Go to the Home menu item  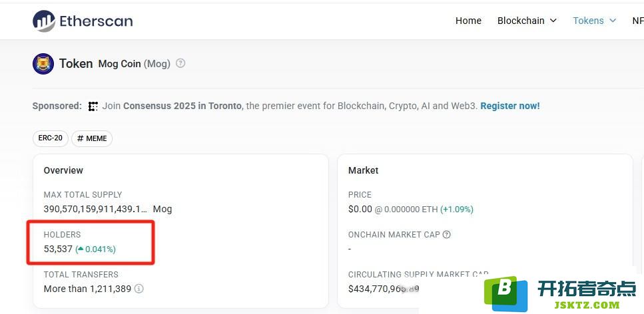coord(468,21)
